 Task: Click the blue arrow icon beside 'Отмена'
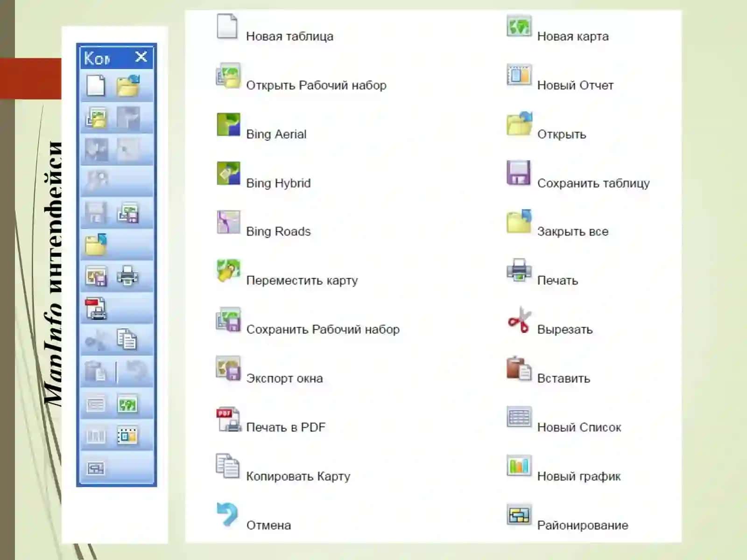pyautogui.click(x=227, y=514)
